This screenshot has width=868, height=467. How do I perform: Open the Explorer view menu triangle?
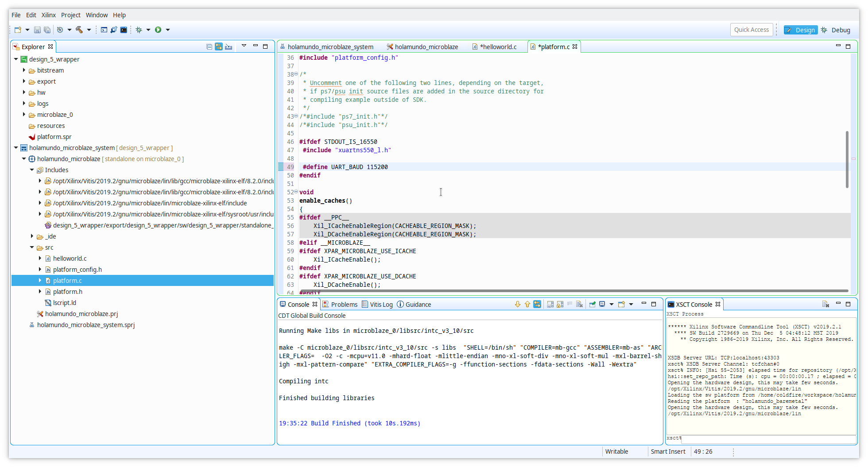(244, 46)
